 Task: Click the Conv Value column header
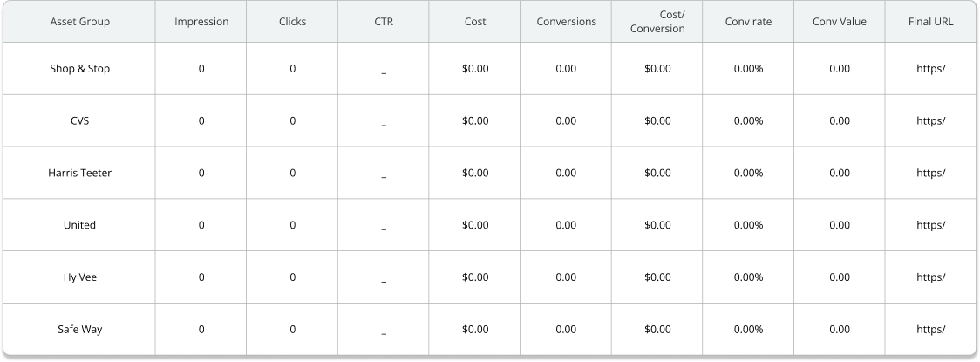[840, 22]
